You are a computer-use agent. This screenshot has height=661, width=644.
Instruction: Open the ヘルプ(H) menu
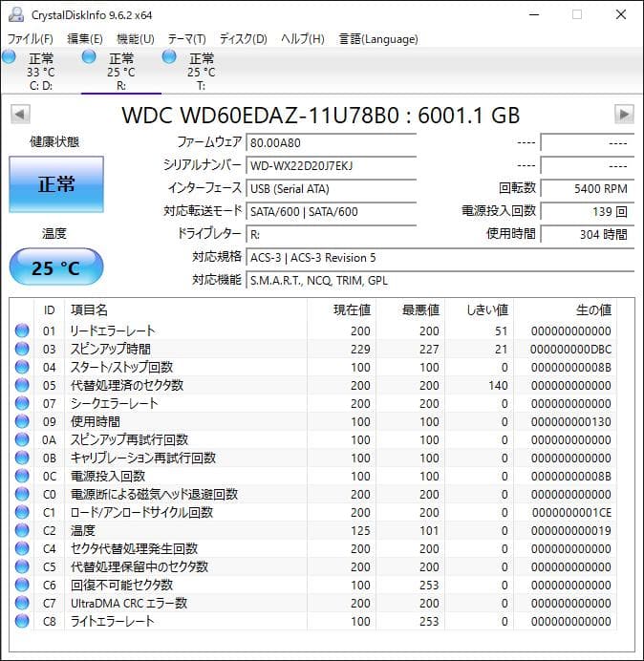click(x=303, y=39)
